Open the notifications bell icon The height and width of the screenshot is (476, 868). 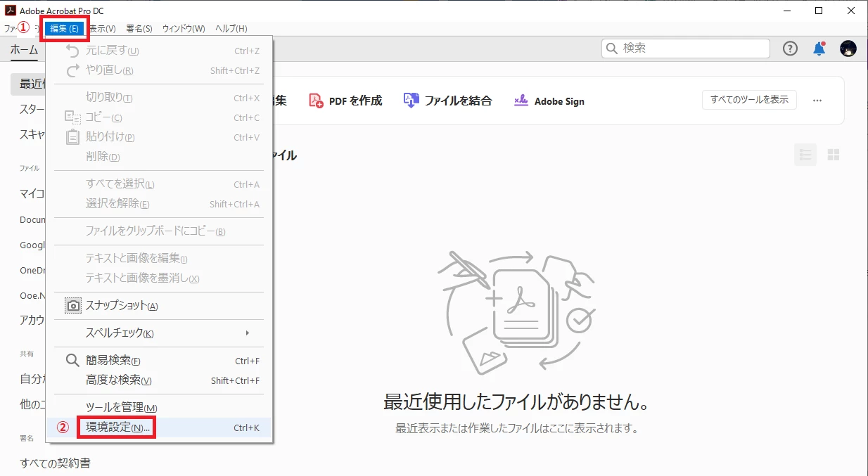pos(819,49)
